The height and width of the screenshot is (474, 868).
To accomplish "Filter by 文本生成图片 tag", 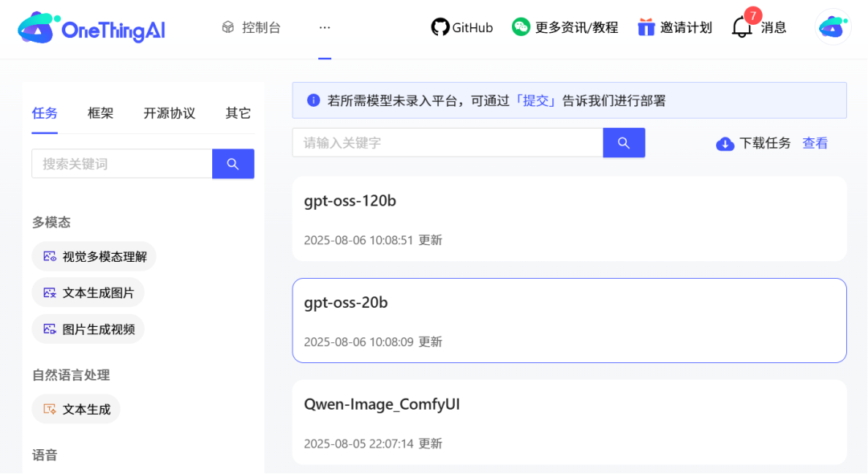I will pos(88,293).
